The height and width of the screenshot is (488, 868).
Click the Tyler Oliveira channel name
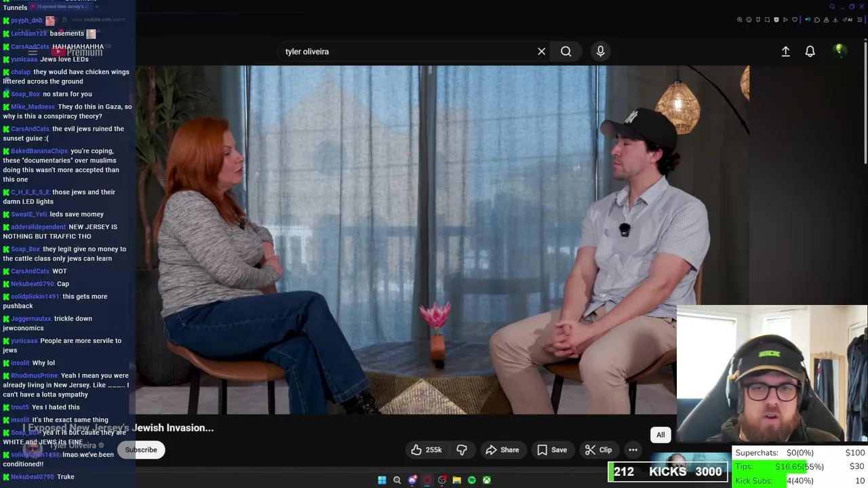tap(72, 445)
